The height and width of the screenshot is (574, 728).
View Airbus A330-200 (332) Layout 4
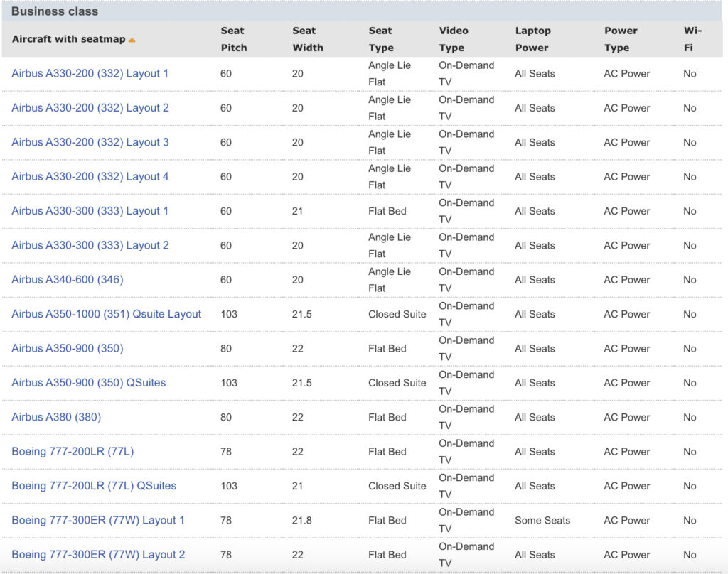tap(90, 176)
